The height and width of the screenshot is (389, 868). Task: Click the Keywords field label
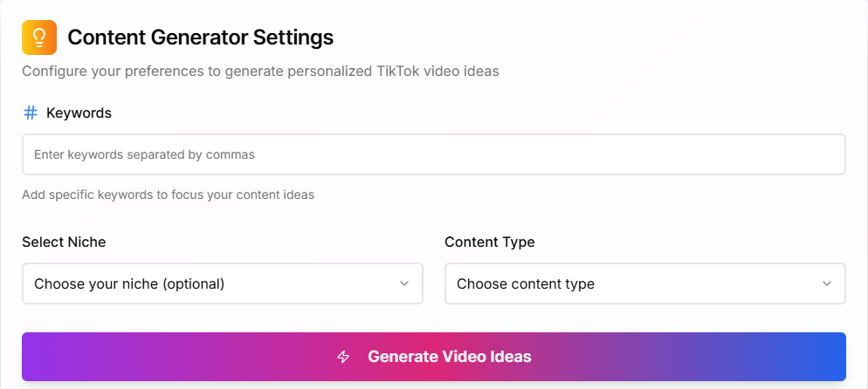79,113
